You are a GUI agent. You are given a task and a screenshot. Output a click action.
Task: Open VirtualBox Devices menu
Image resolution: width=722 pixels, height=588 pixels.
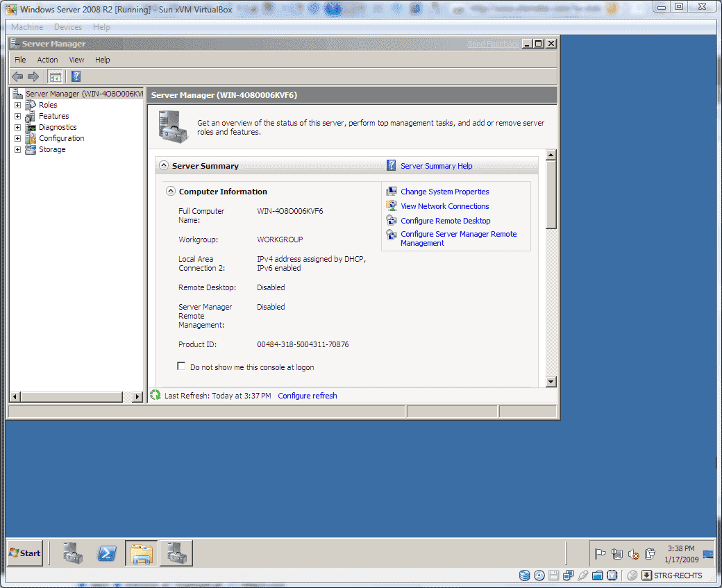(68, 27)
